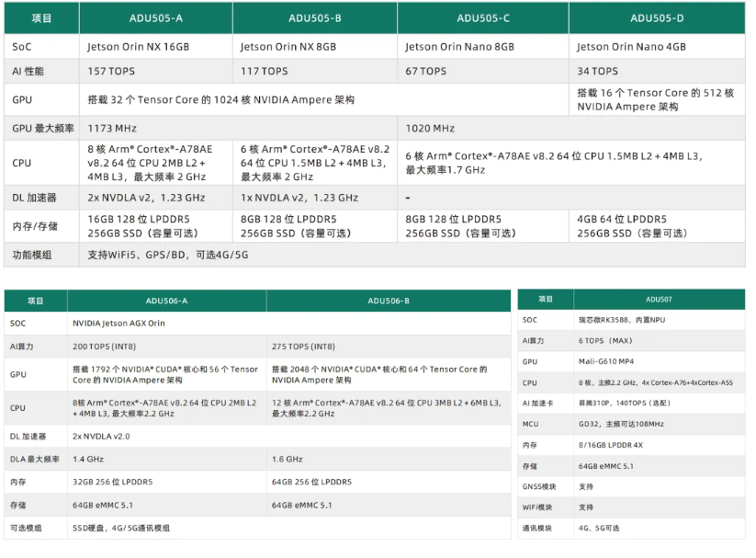Select the 2x NVDLA v2.0 cell
Screen dimensions: 756x558
click(x=289, y=437)
